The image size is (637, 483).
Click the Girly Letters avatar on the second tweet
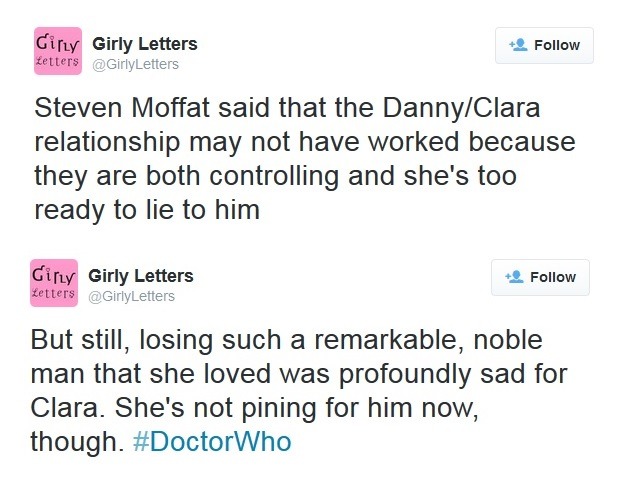pyautogui.click(x=54, y=284)
